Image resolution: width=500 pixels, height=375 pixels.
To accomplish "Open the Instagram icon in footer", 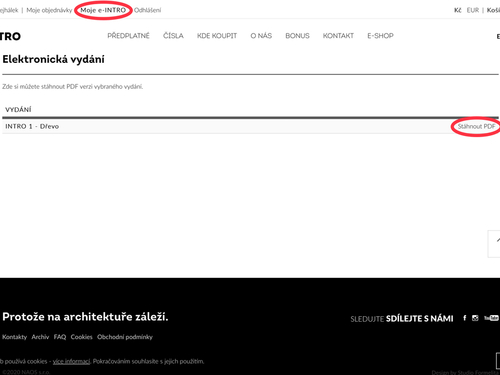I will (475, 318).
